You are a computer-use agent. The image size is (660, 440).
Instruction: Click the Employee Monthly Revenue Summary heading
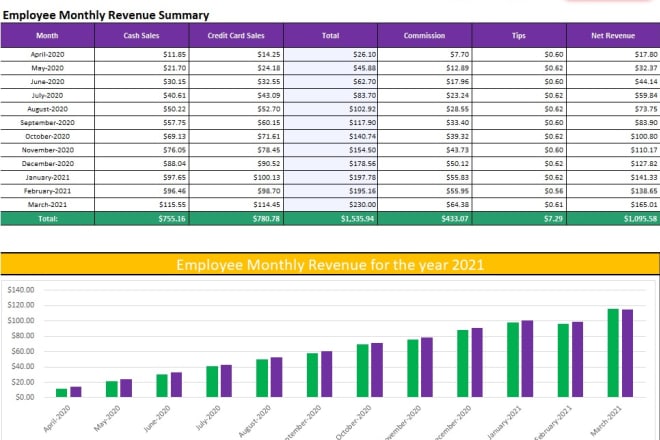(106, 15)
